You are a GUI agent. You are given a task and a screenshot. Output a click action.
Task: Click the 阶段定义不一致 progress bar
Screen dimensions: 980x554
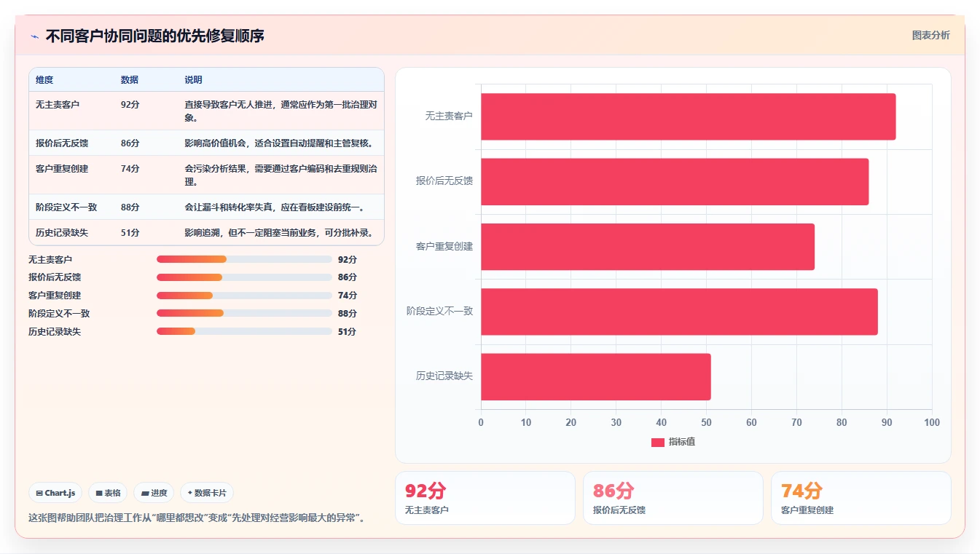point(244,313)
